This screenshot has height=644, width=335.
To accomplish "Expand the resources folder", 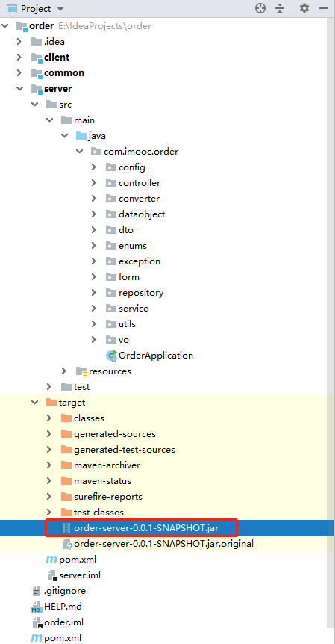I will tap(63, 371).
